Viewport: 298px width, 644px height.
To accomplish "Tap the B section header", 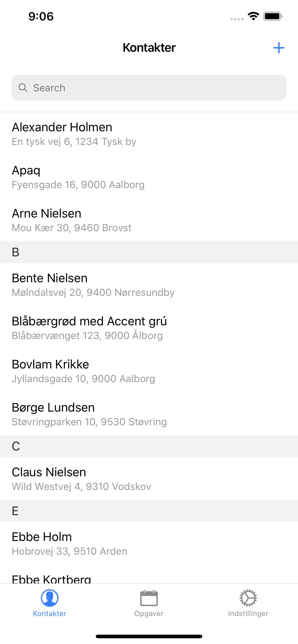I will [149, 252].
